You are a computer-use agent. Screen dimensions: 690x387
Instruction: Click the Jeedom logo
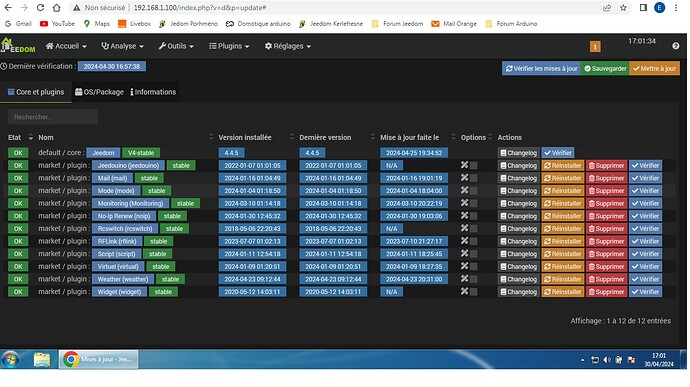click(x=18, y=46)
